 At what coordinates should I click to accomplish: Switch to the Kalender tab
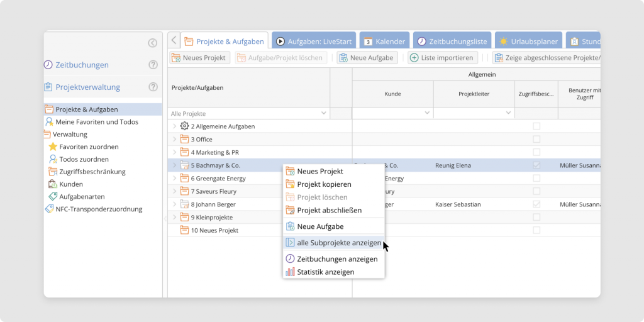(x=384, y=42)
